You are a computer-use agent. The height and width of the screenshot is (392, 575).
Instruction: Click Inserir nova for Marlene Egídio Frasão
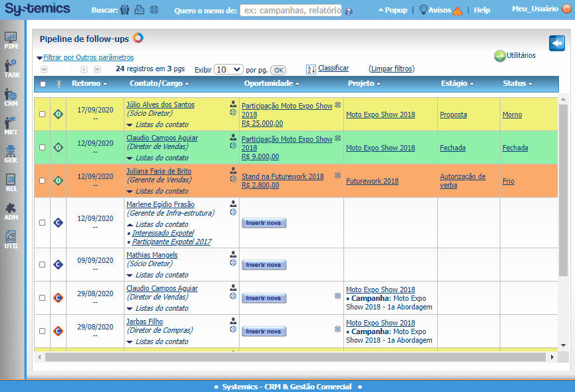point(264,223)
